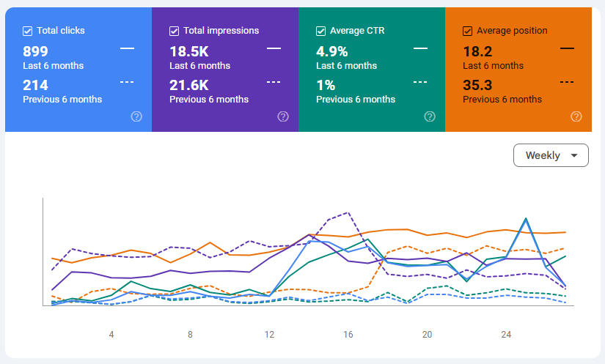Open the Weekly interval dropdown

[x=551, y=155]
